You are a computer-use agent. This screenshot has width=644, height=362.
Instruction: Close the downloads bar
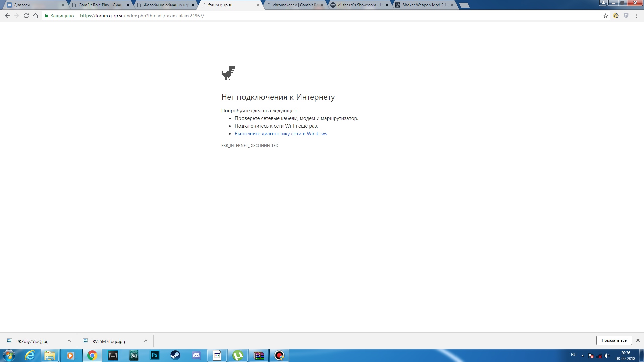638,340
